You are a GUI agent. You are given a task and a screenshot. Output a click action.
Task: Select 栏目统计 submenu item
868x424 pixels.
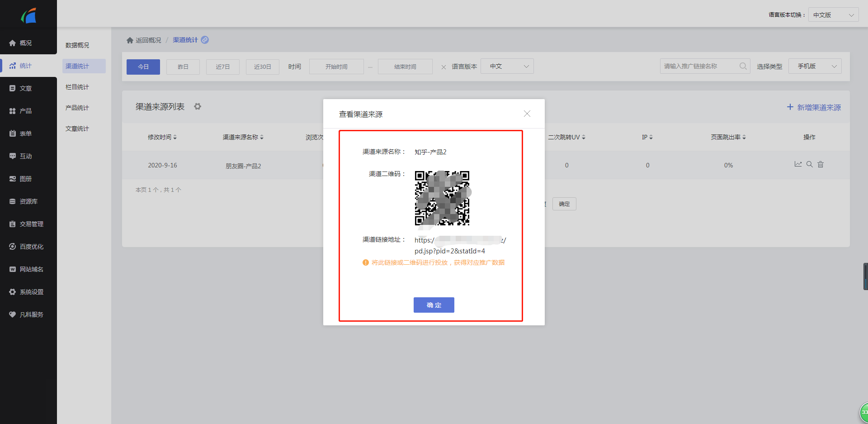(84, 87)
